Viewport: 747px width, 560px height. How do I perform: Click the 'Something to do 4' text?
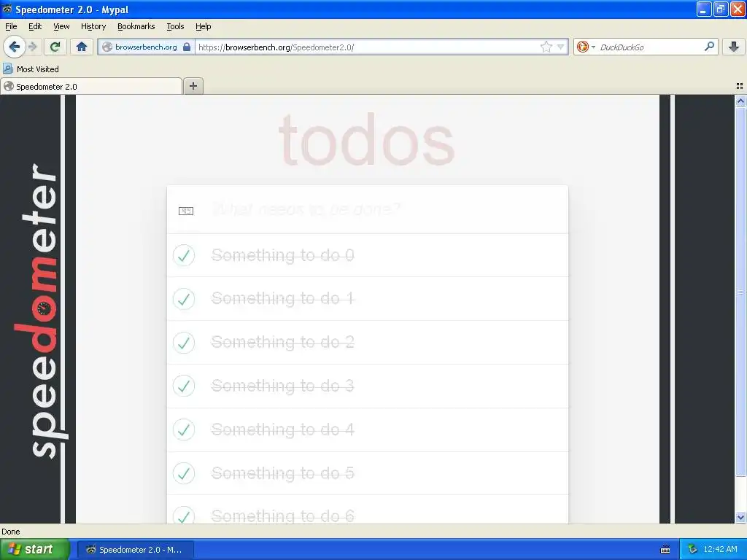coord(282,429)
